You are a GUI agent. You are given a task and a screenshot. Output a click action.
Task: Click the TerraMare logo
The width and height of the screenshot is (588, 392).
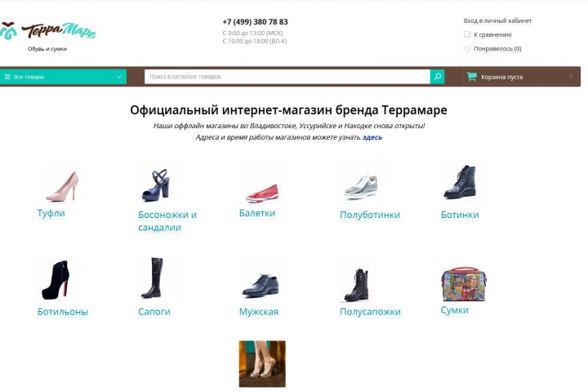click(47, 31)
